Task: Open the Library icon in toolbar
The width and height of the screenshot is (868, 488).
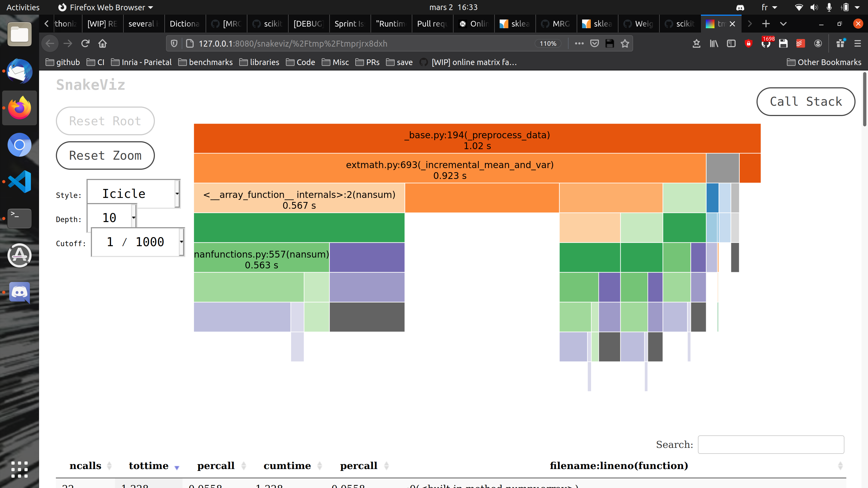Action: tap(714, 43)
